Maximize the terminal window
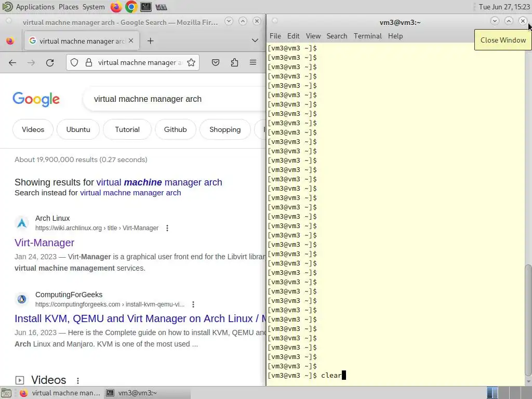The width and height of the screenshot is (532, 399). pyautogui.click(x=509, y=21)
